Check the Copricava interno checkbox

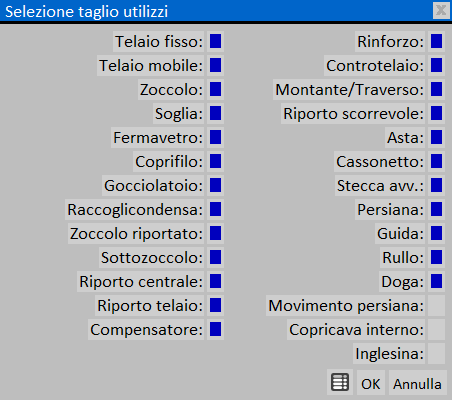click(x=436, y=329)
